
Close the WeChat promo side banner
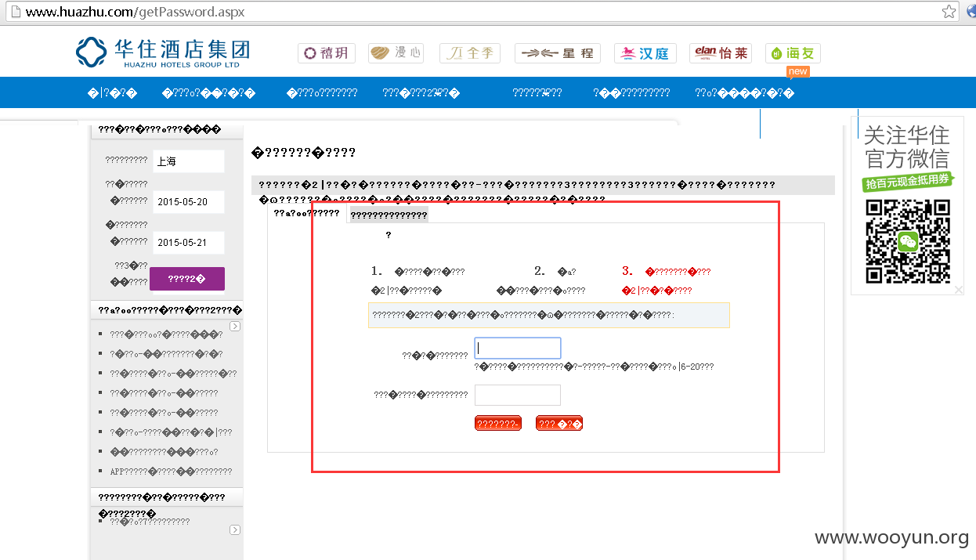(x=959, y=290)
